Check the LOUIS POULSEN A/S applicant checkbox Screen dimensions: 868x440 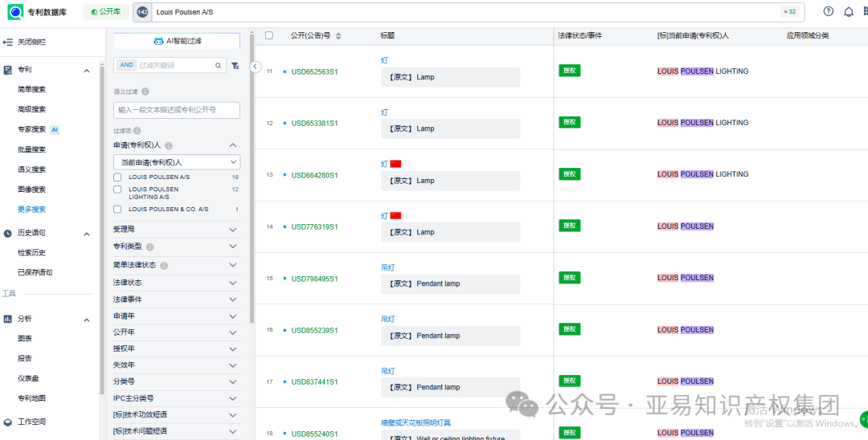tap(117, 177)
